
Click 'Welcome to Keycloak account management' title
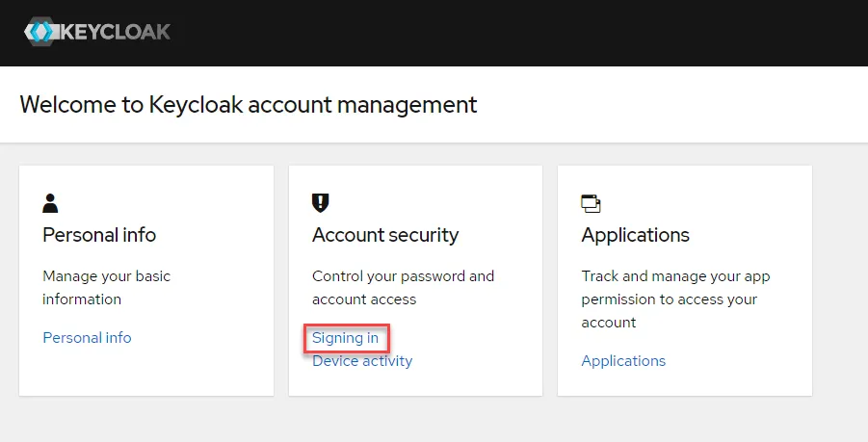point(248,105)
